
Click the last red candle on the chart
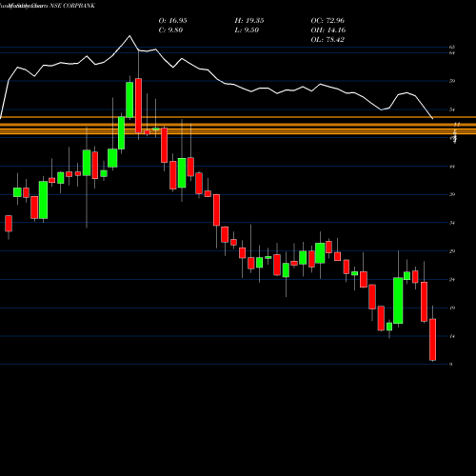433,340
